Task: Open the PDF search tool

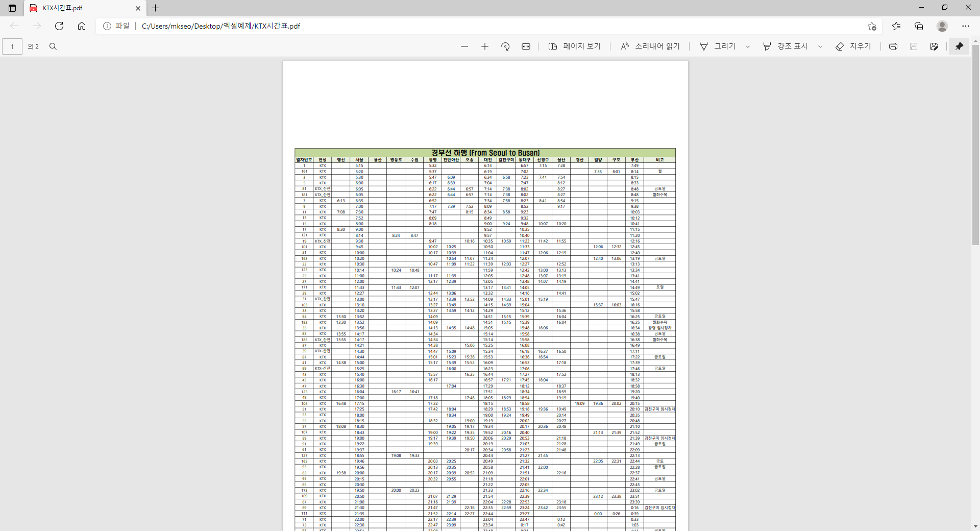Action: point(53,46)
